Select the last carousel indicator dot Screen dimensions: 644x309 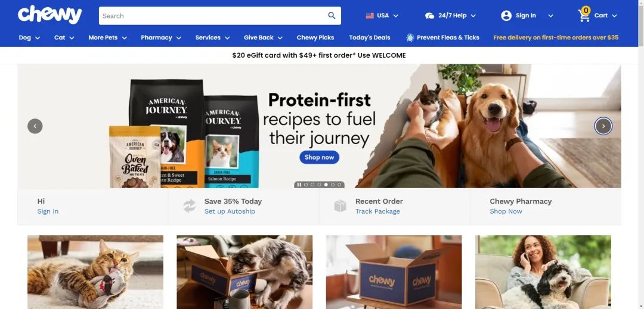[339, 185]
